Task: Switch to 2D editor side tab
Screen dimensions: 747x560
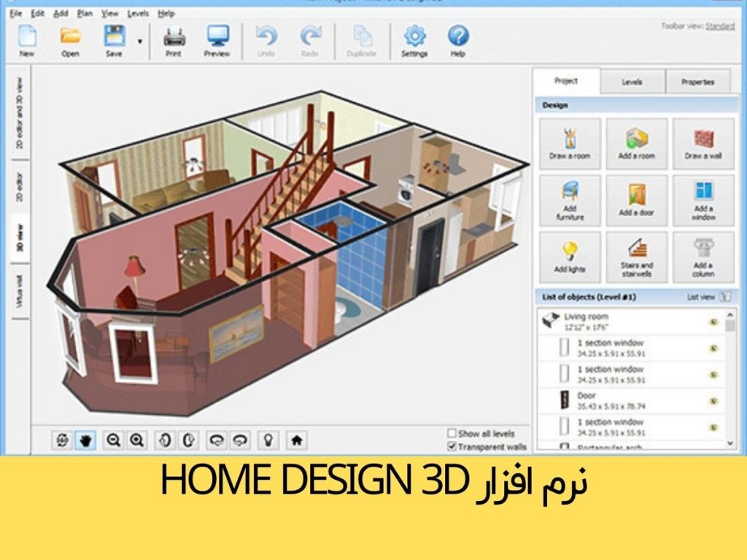Action: (20, 187)
